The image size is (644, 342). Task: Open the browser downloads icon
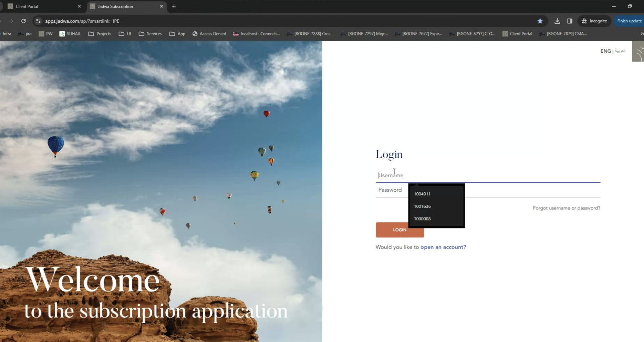(557, 21)
